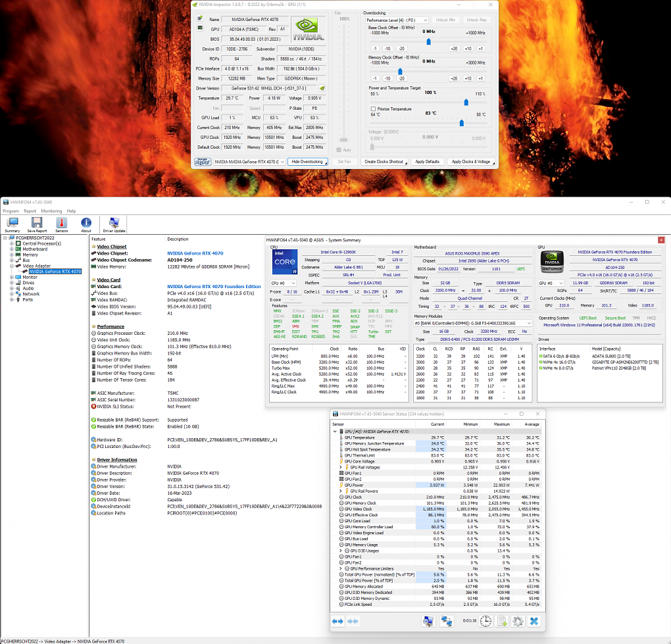Toggle the Priorize Temperature checkbox
Viewport: 671px width, 644px height.
[x=373, y=109]
